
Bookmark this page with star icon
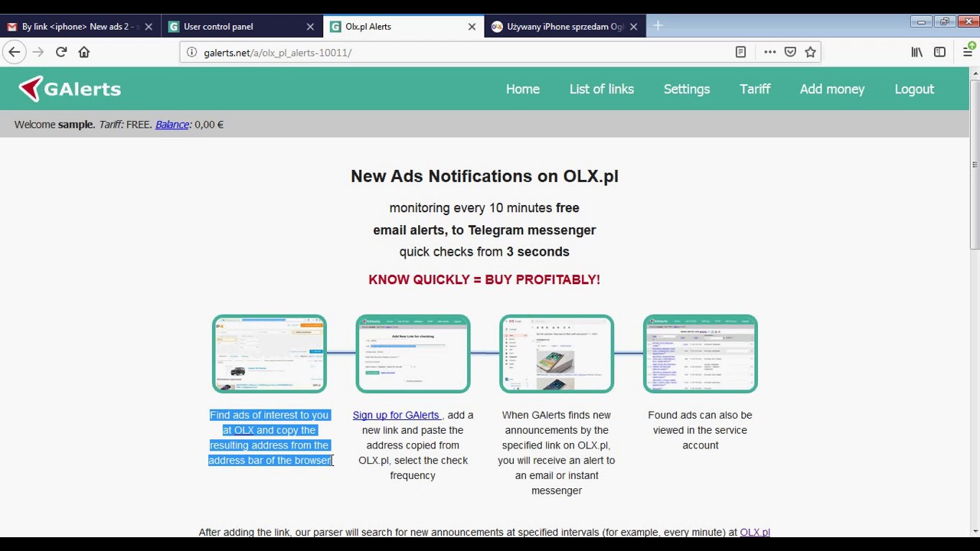point(810,52)
